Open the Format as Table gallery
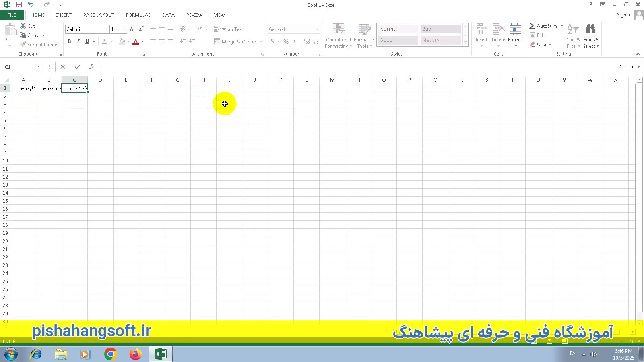Screen dimensions: 644x362 pyautogui.click(x=364, y=36)
